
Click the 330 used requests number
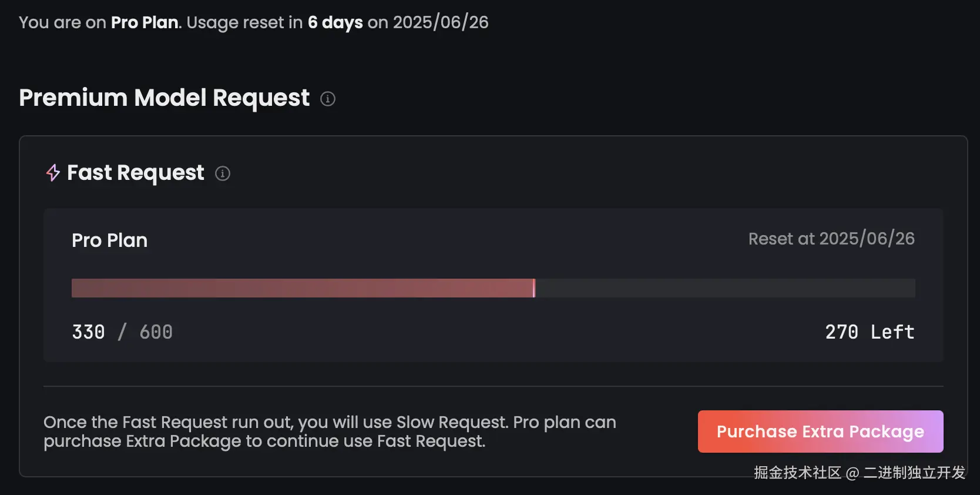(88, 332)
